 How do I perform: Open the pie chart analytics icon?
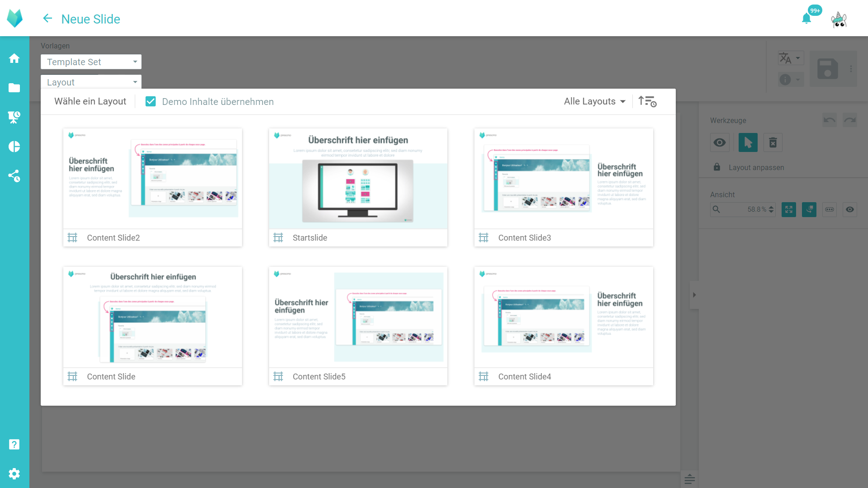pyautogui.click(x=14, y=147)
